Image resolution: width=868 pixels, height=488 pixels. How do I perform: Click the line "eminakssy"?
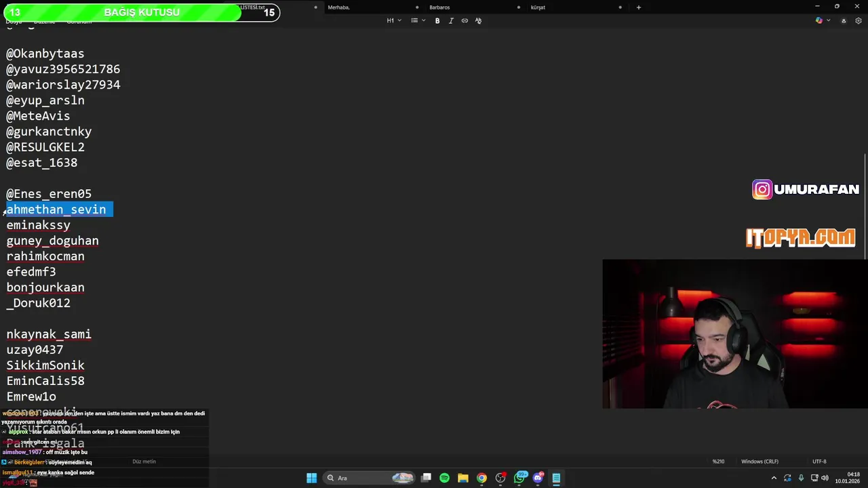pyautogui.click(x=39, y=225)
